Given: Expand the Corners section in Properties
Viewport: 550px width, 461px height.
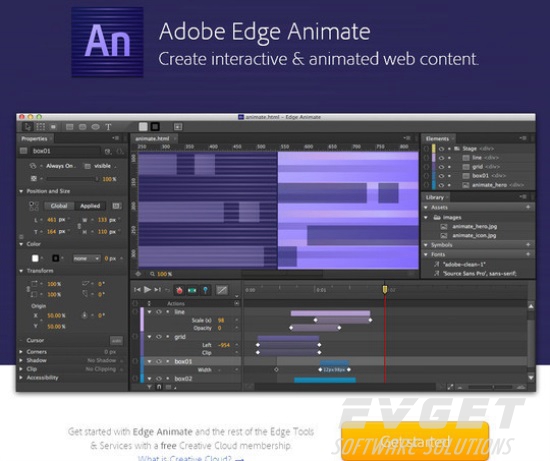Looking at the screenshot, I should [x=21, y=352].
